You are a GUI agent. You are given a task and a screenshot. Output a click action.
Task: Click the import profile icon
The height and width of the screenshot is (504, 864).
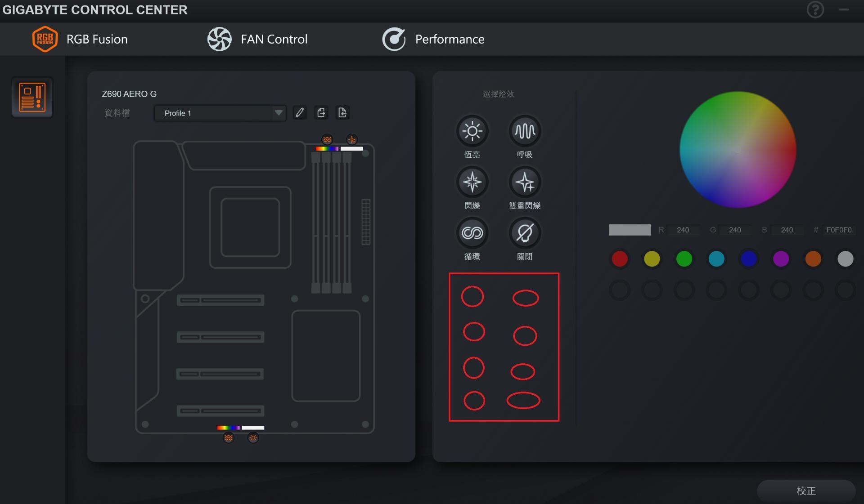click(342, 113)
